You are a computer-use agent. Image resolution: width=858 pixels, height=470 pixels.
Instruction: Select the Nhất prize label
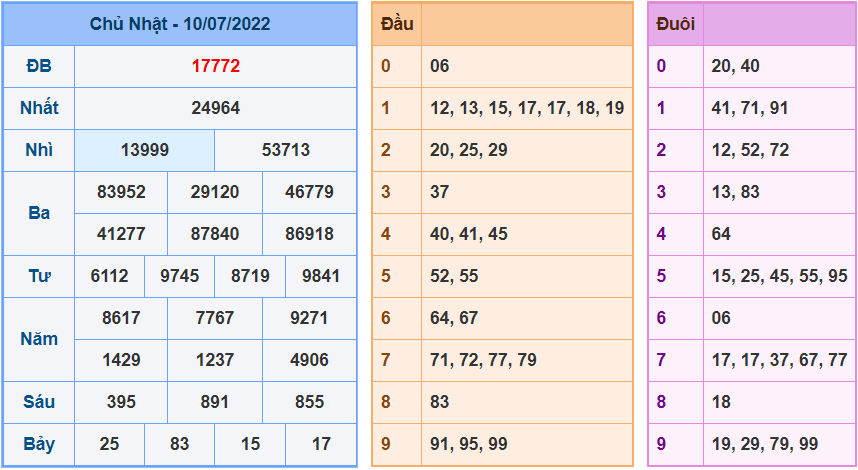39,108
